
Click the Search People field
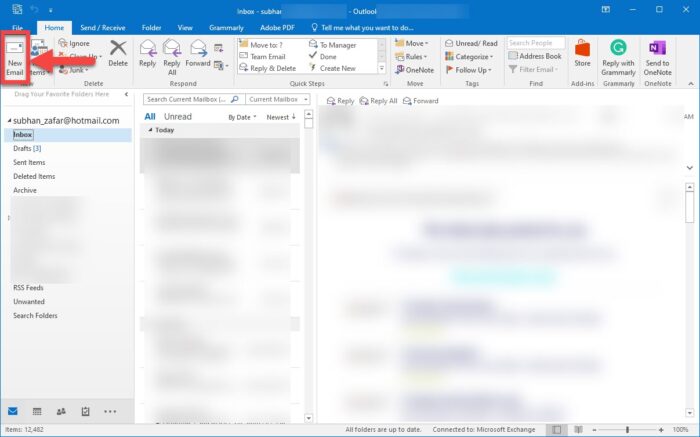pos(536,43)
